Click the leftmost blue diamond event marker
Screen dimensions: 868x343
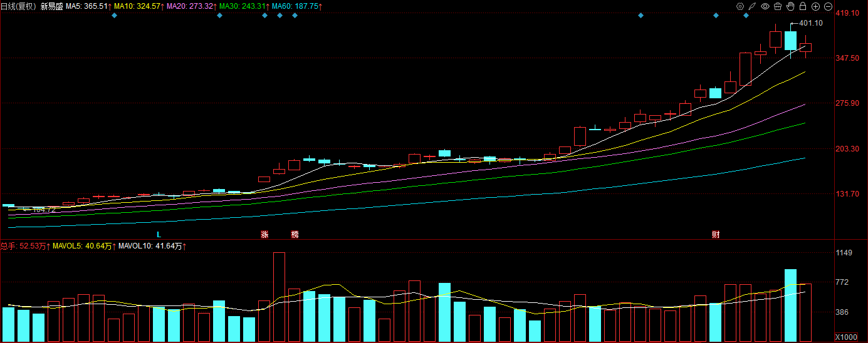point(114,15)
